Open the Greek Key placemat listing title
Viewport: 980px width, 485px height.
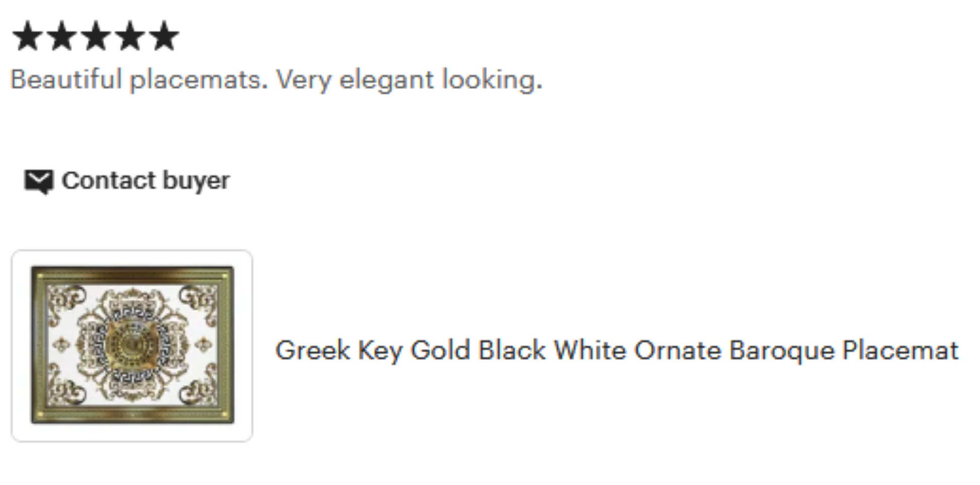616,350
